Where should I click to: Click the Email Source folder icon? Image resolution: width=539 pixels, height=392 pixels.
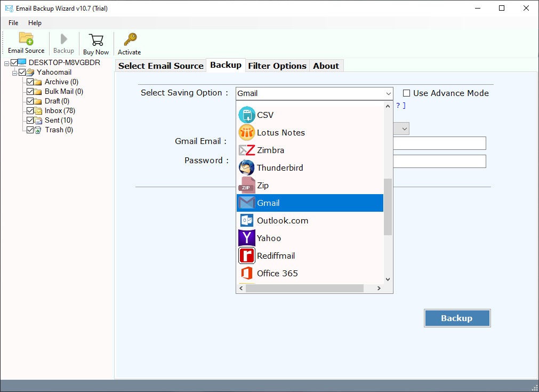pyautogui.click(x=26, y=38)
